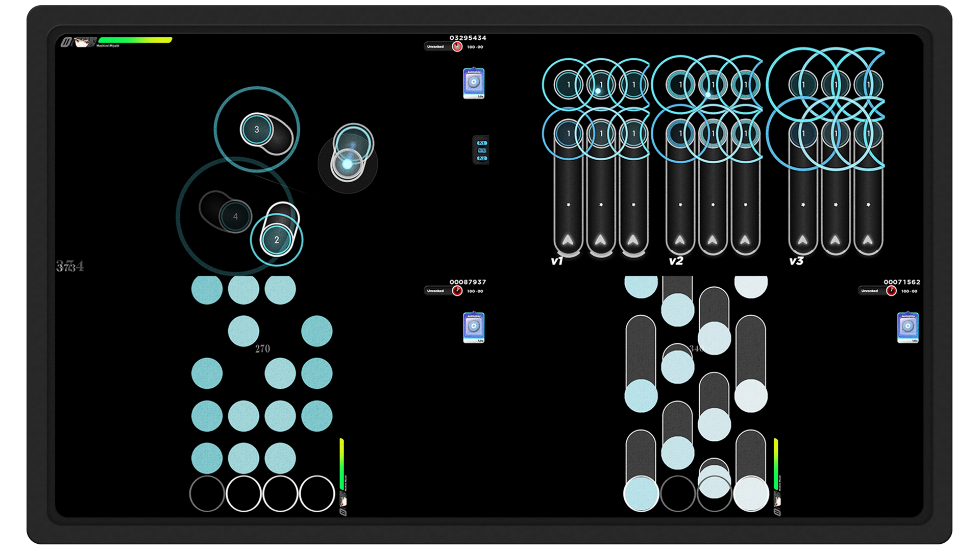Click the red clock icon beside score 00087937
This screenshot has height=551, width=980.
click(x=457, y=291)
